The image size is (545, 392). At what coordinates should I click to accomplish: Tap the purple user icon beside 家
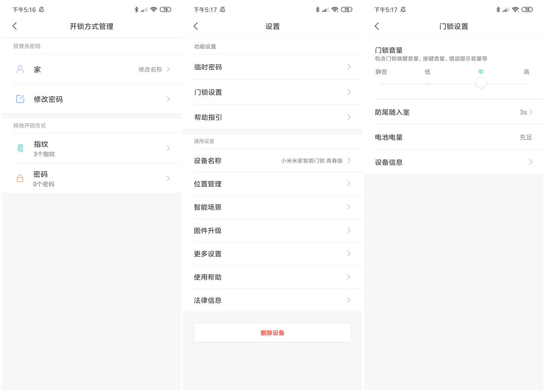pos(20,69)
